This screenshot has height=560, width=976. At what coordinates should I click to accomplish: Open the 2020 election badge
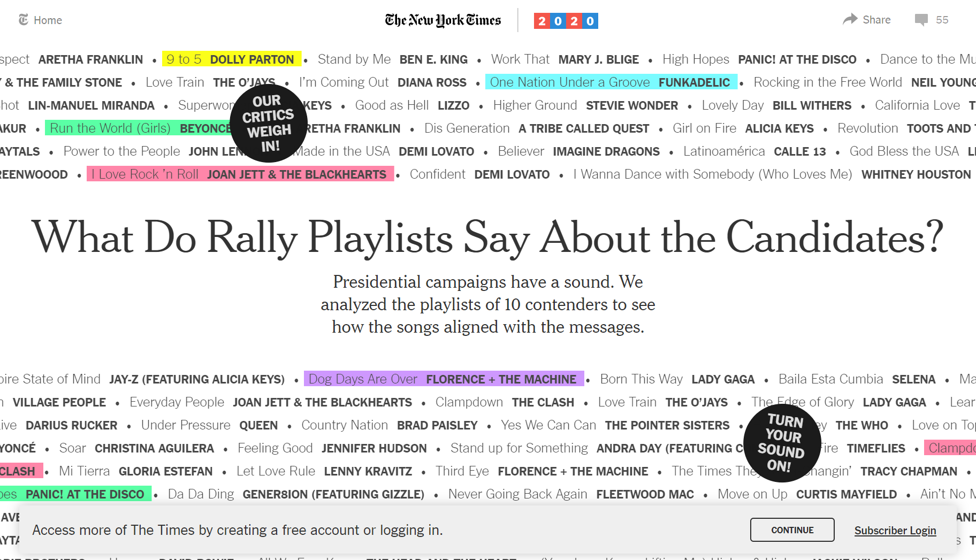pyautogui.click(x=566, y=21)
